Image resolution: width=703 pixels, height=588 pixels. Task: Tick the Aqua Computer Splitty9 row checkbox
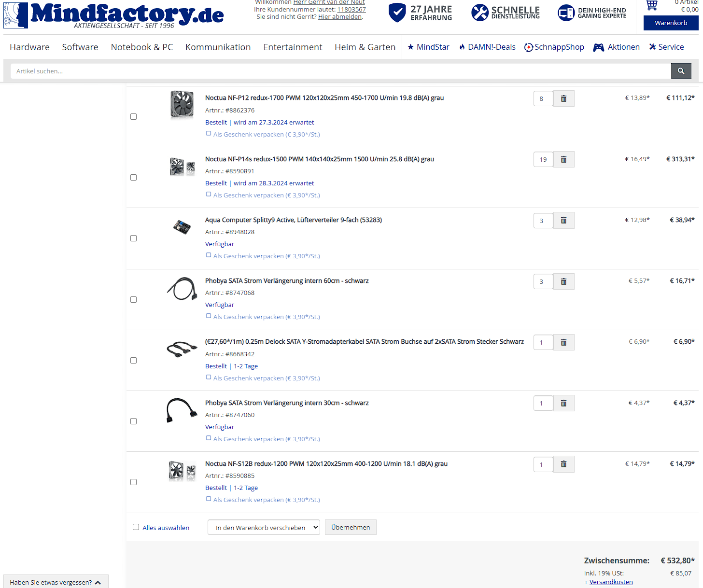[134, 238]
